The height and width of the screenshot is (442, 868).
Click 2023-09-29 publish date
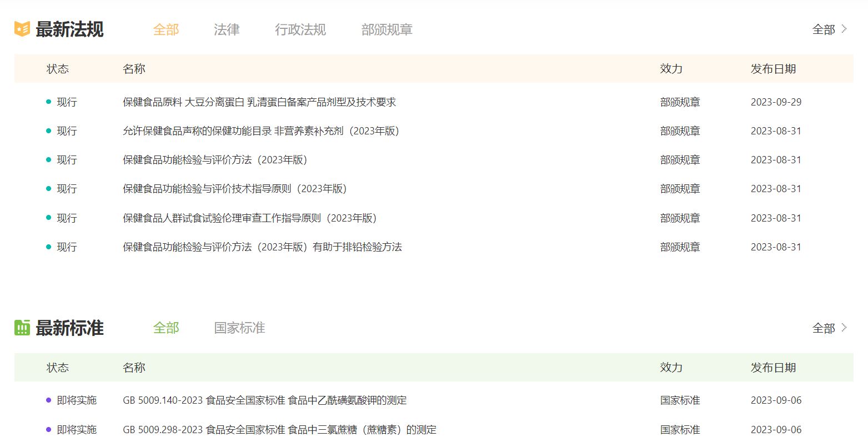click(776, 102)
